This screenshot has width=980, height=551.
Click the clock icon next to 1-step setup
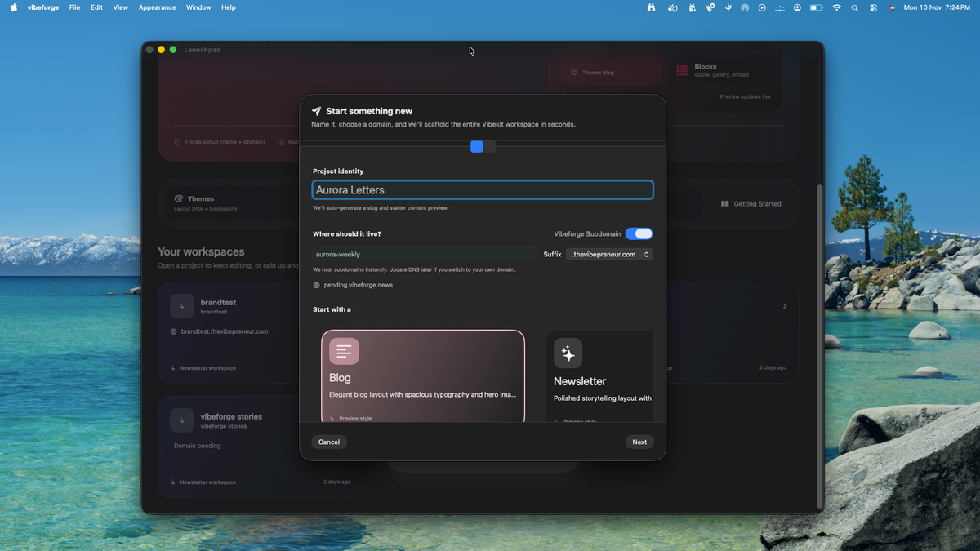click(177, 142)
